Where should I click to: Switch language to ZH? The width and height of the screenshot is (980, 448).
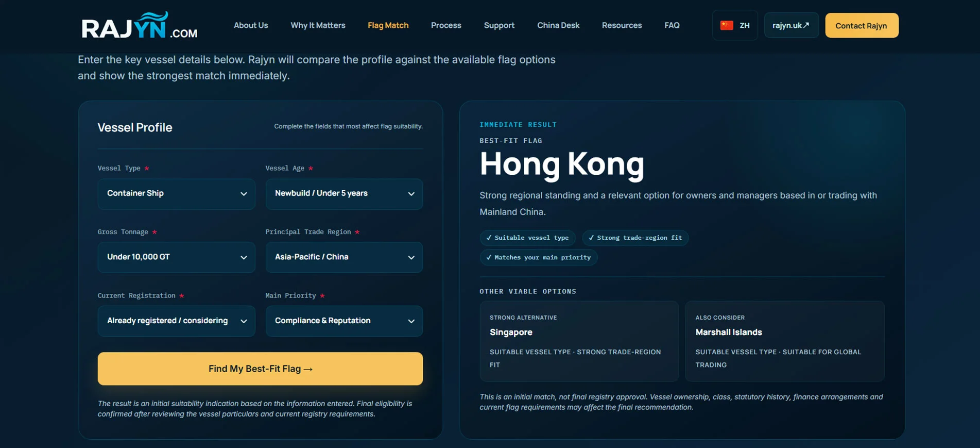735,25
